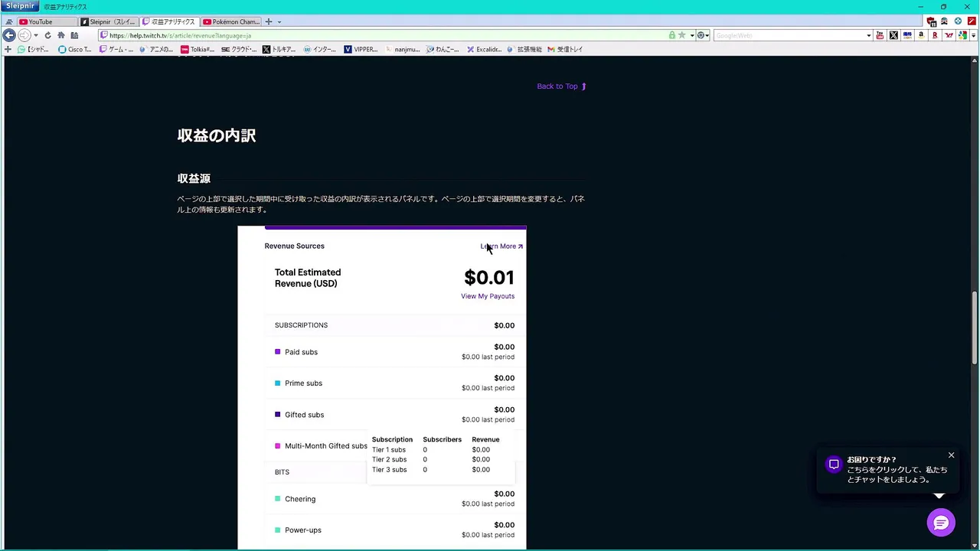
Task: Click the forward navigation arrow
Action: point(24,35)
